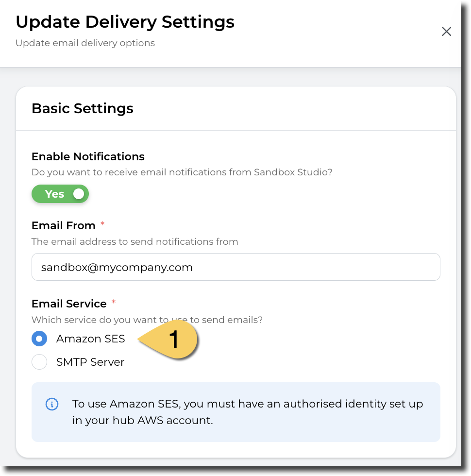Click the 'Which service do you want' help text
Viewport: 471px width, 476px height.
tap(147, 320)
